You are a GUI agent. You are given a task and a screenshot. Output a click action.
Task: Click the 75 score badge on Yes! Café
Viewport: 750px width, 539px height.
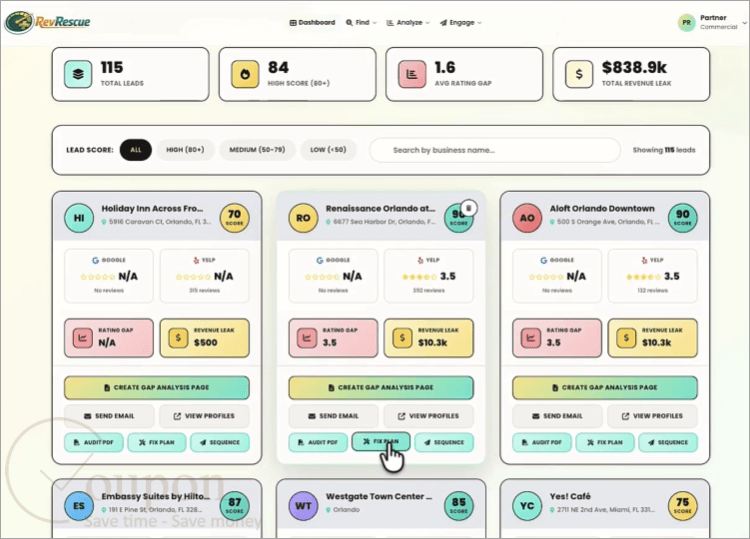[x=683, y=506]
